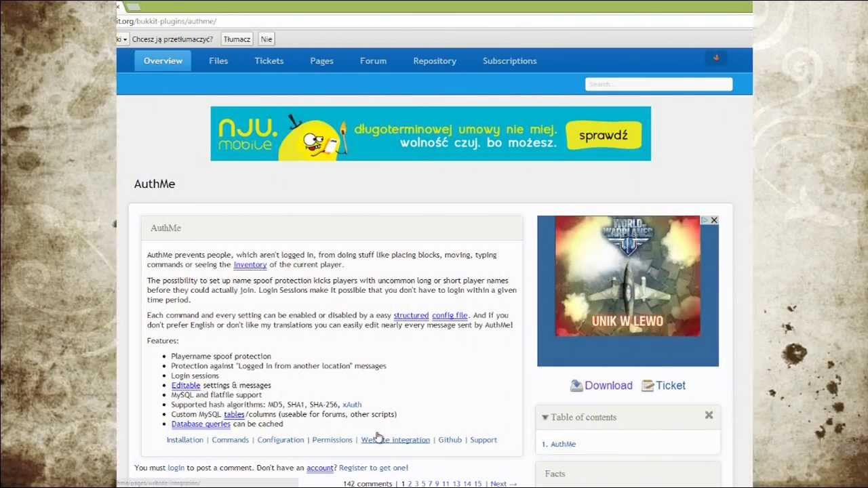Go to the Permissions page link
Viewport: 868px width, 488px height.
click(332, 440)
